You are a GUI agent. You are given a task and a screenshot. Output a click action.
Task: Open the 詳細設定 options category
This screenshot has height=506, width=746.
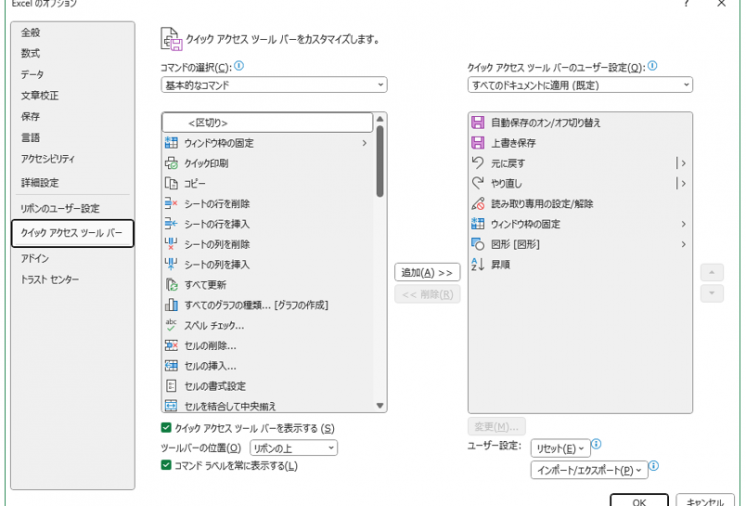click(x=40, y=182)
